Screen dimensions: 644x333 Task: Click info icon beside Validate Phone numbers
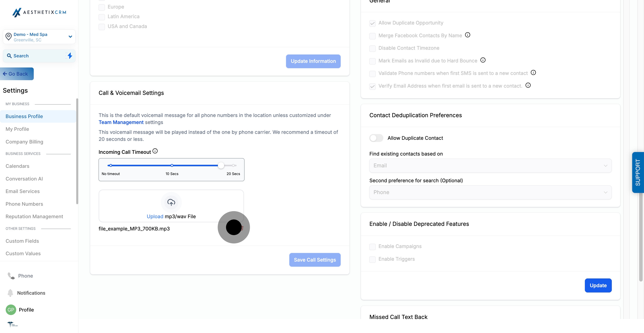pos(533,73)
